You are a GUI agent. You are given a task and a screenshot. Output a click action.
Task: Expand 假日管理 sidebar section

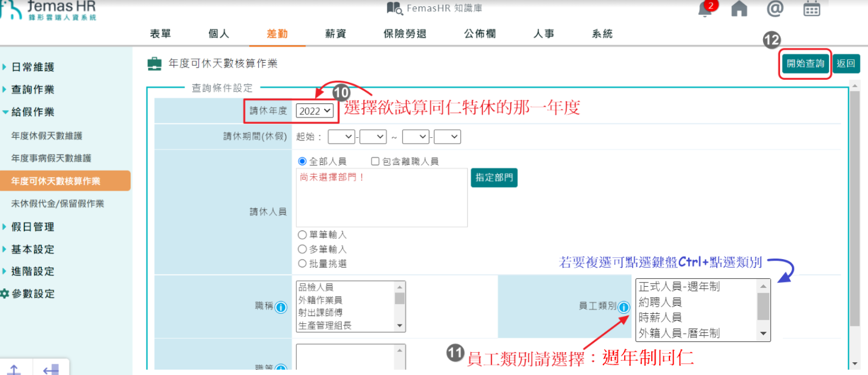(x=32, y=227)
